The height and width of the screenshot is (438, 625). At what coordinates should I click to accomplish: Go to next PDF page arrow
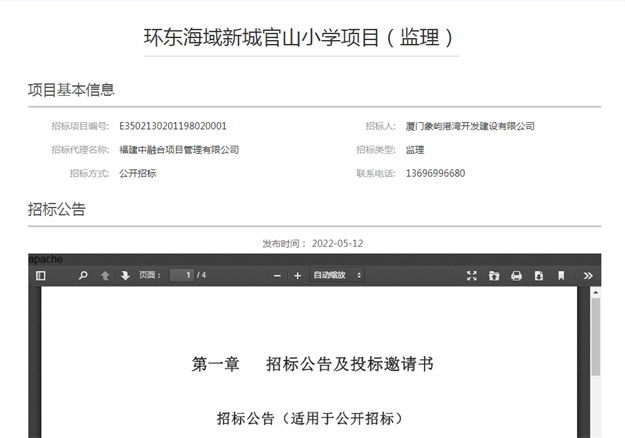[125, 275]
